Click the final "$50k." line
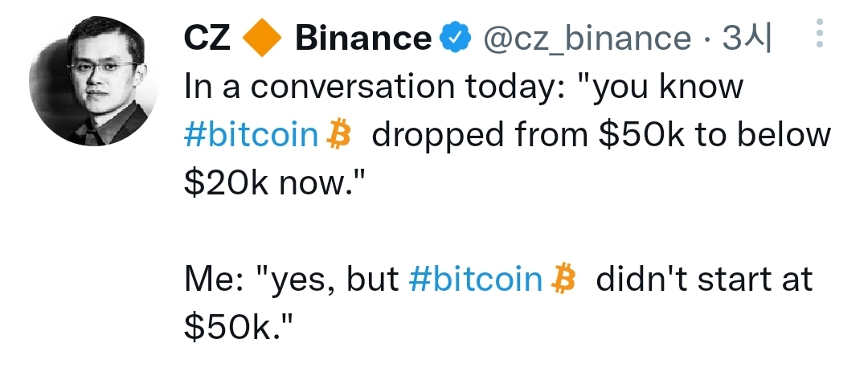Screen dimensions: 868x372 238,327
